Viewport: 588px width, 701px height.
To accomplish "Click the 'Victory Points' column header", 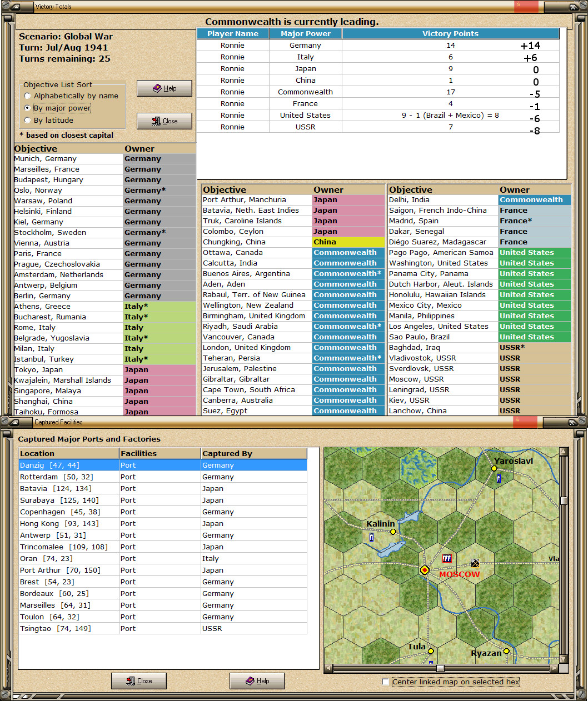I will (450, 33).
